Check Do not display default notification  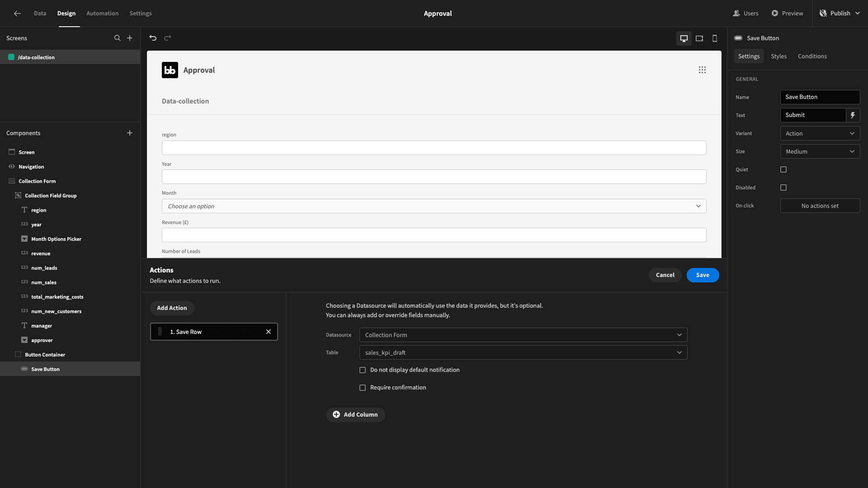pos(363,370)
